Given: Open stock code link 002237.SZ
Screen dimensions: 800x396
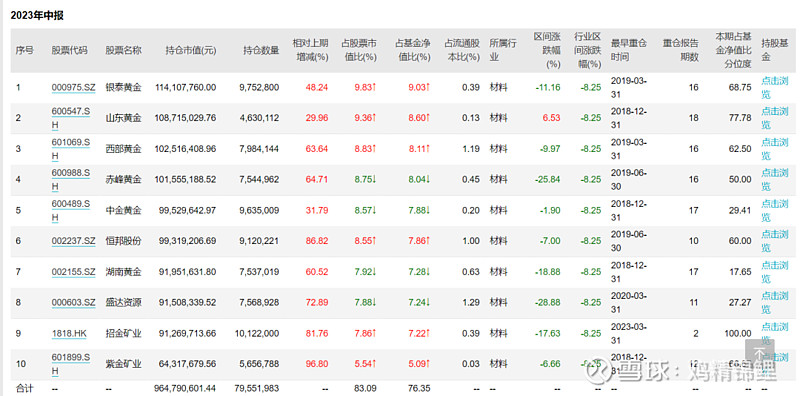Looking at the screenshot, I should (x=73, y=241).
